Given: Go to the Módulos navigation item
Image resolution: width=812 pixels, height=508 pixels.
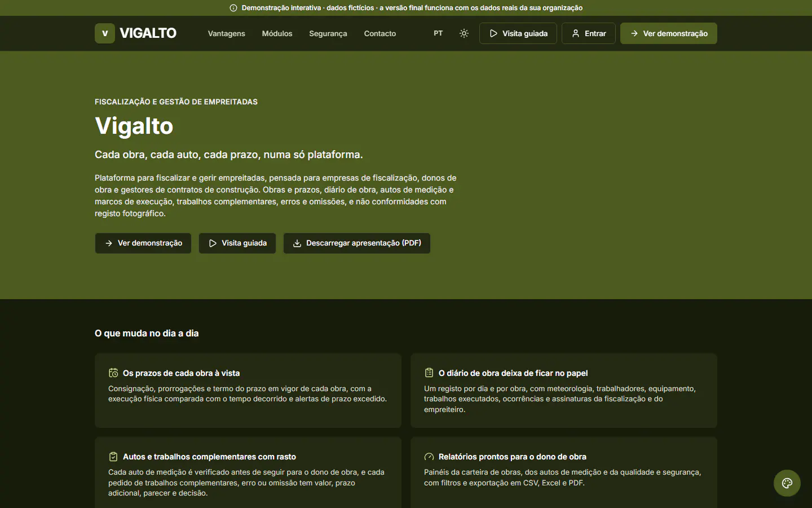Looking at the screenshot, I should tap(277, 33).
